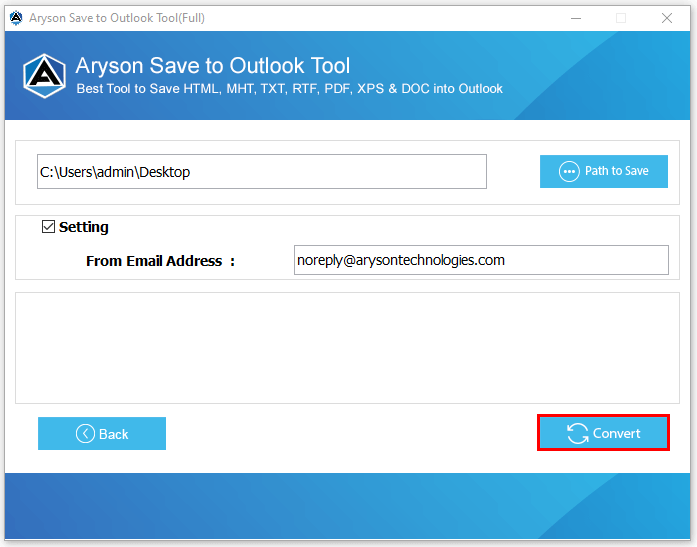Open the Path to Save browser
Screen dimensions: 697x547
coord(604,171)
